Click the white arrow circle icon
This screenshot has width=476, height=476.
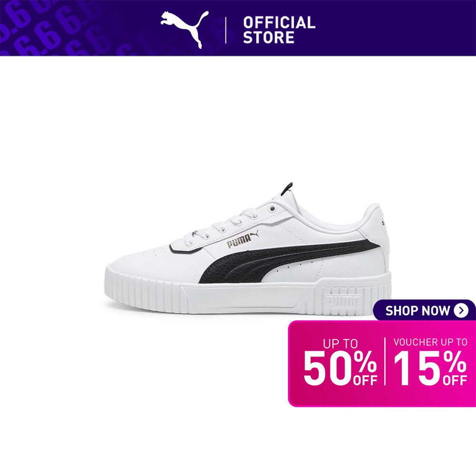[461, 310]
